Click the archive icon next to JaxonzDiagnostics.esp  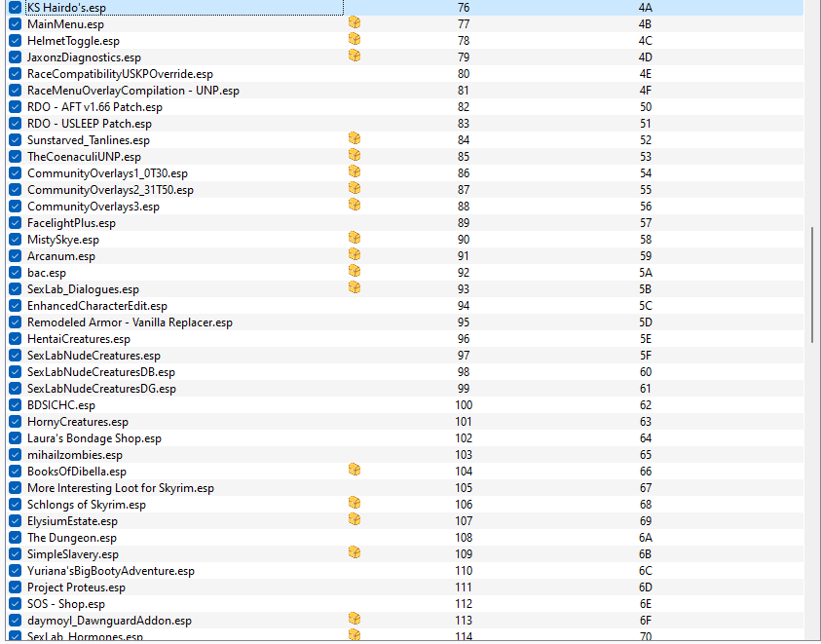point(355,56)
